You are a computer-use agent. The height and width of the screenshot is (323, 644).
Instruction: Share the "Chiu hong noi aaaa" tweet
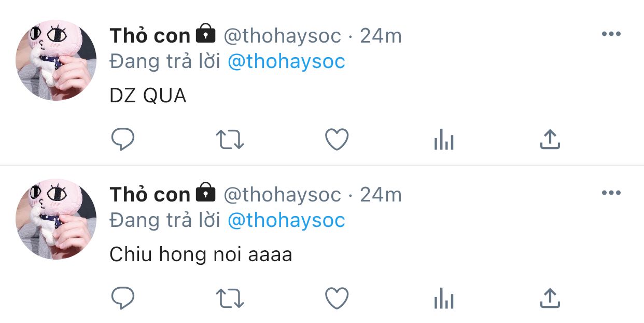(x=550, y=299)
